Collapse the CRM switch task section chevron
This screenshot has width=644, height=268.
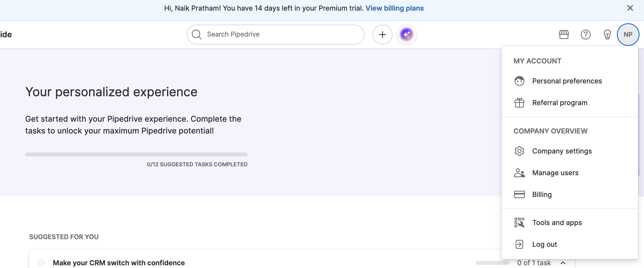pyautogui.click(x=563, y=263)
